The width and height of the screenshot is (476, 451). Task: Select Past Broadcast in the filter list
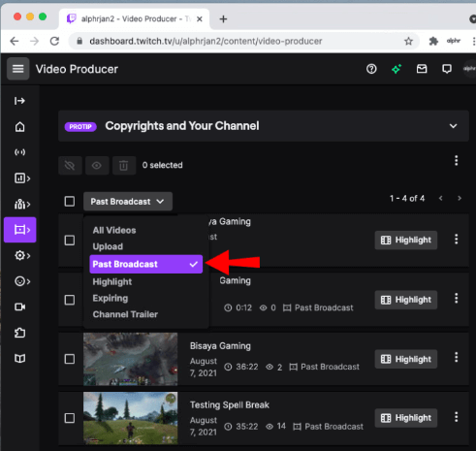(x=146, y=264)
